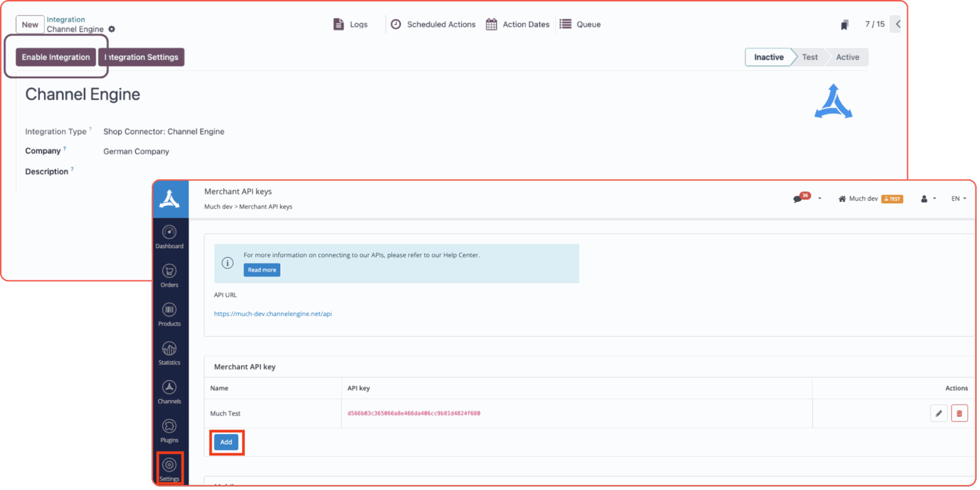Open the Queue list button
This screenshot has height=490, width=980.
580,24
